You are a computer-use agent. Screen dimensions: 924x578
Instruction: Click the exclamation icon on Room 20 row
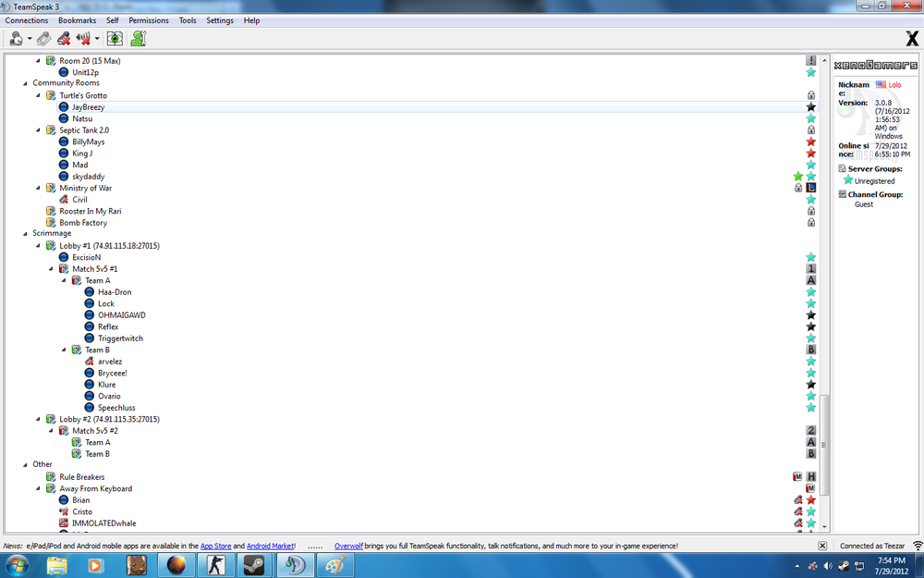coord(811,61)
